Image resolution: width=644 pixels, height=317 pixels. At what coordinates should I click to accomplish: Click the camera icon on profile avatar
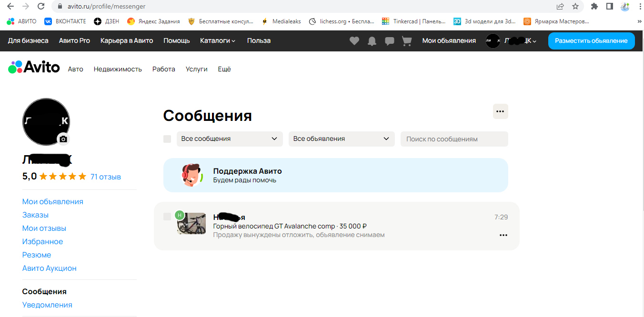coord(63,139)
